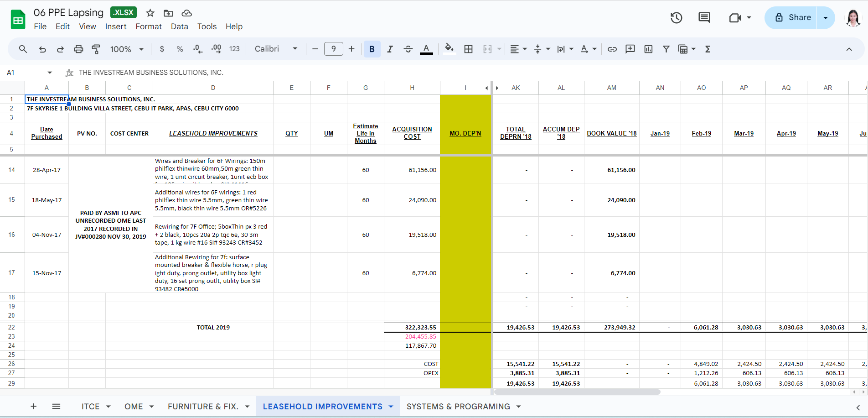
Task: Switch to FURNITURE & FIX. sheet tab
Action: (x=203, y=407)
